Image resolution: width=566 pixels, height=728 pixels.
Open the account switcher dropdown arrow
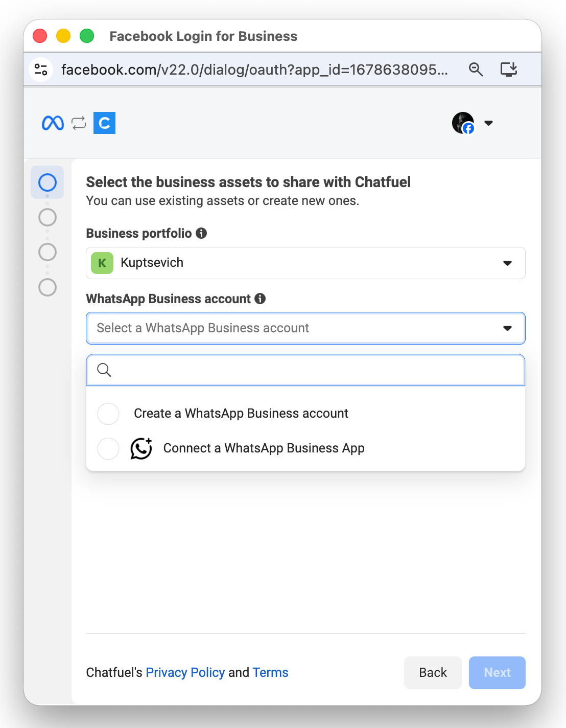[x=488, y=123]
